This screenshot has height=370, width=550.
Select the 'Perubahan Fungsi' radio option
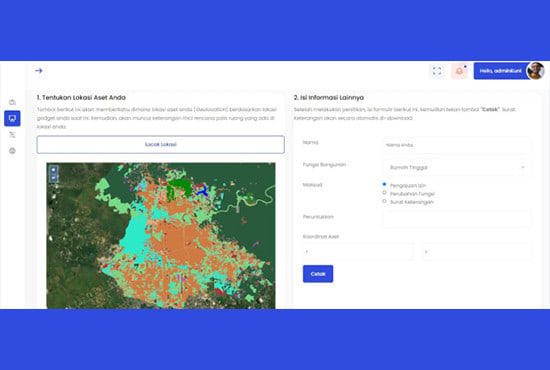[384, 193]
